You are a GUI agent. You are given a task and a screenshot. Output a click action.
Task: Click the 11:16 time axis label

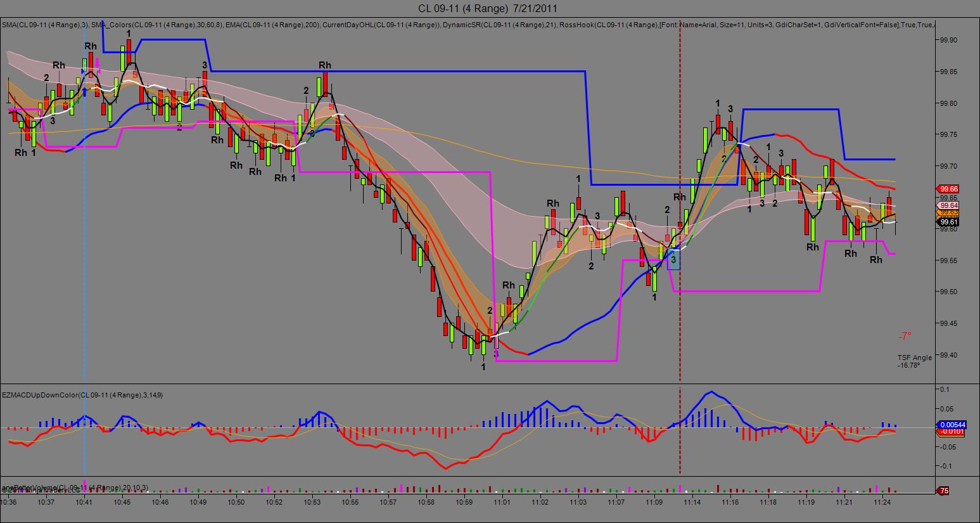(730, 502)
